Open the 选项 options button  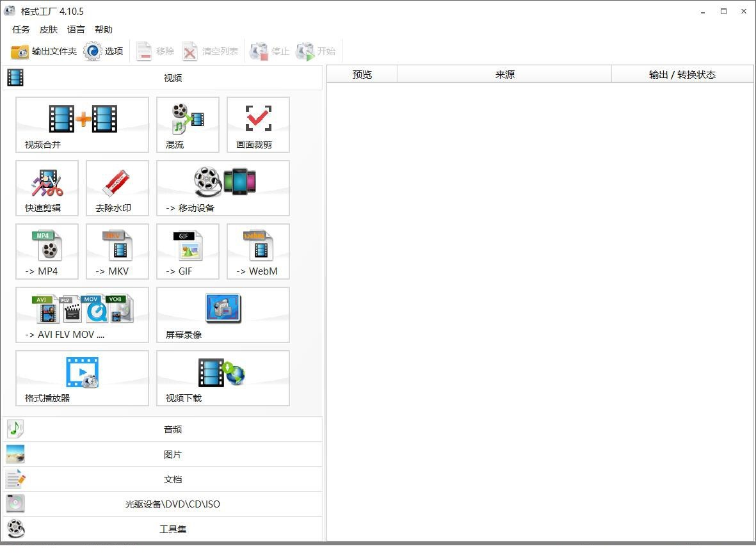tap(103, 51)
